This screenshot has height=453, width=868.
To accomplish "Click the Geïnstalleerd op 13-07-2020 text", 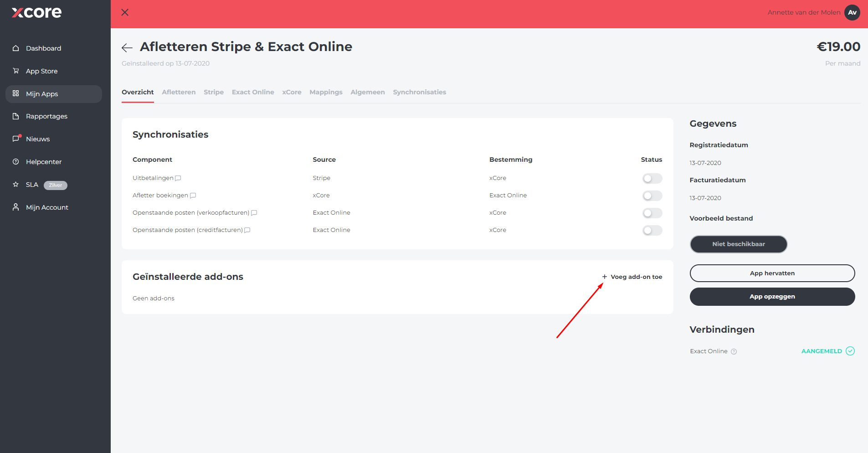I will (x=165, y=63).
